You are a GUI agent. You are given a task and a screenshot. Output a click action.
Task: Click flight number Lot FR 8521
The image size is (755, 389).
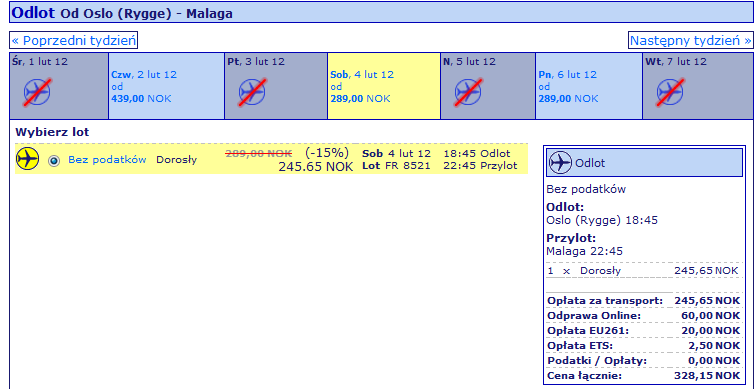click(396, 167)
